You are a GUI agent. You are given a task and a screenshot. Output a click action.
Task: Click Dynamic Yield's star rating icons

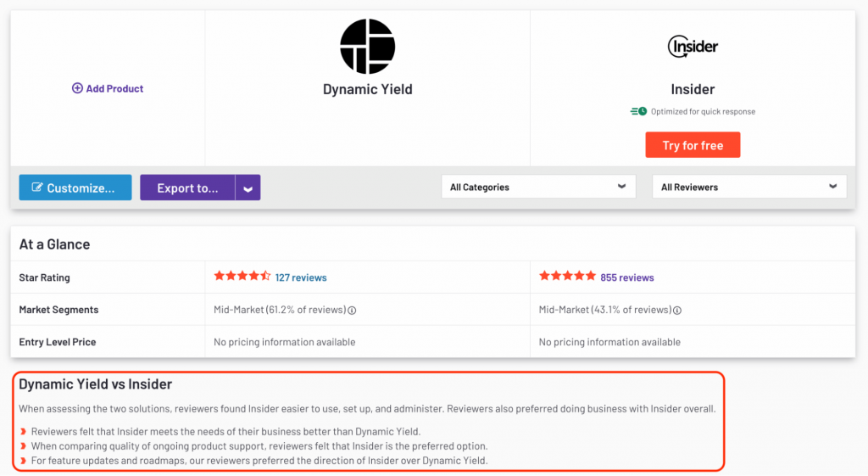click(x=242, y=276)
